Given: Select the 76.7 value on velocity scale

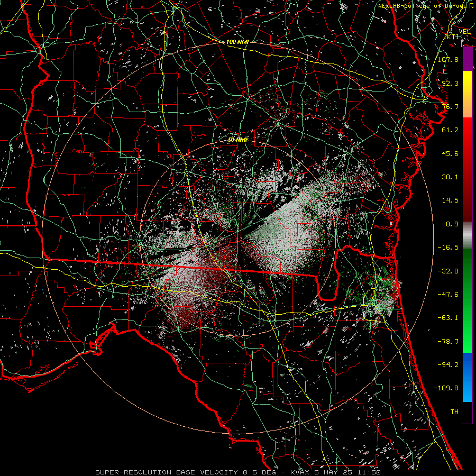Looking at the screenshot, I should (450, 106).
